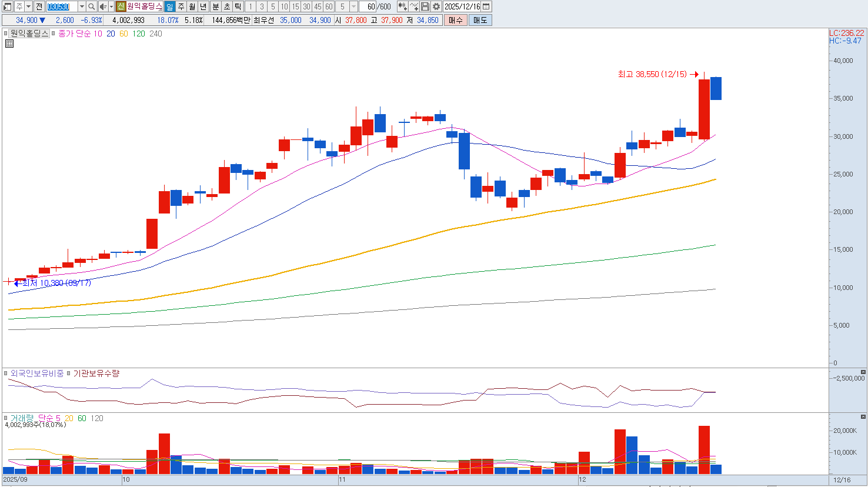Click the add-indicator candlestick plus icon
The image size is (868, 487).
(402, 6)
